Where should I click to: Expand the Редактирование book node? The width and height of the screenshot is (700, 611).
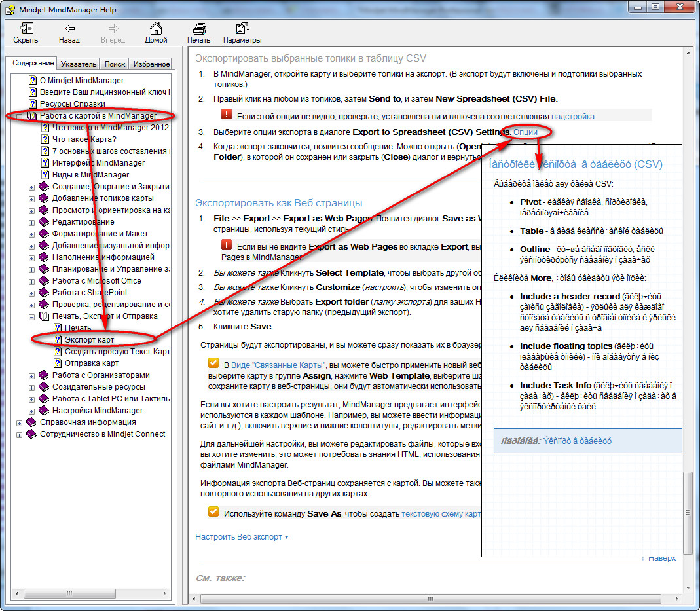tap(31, 222)
